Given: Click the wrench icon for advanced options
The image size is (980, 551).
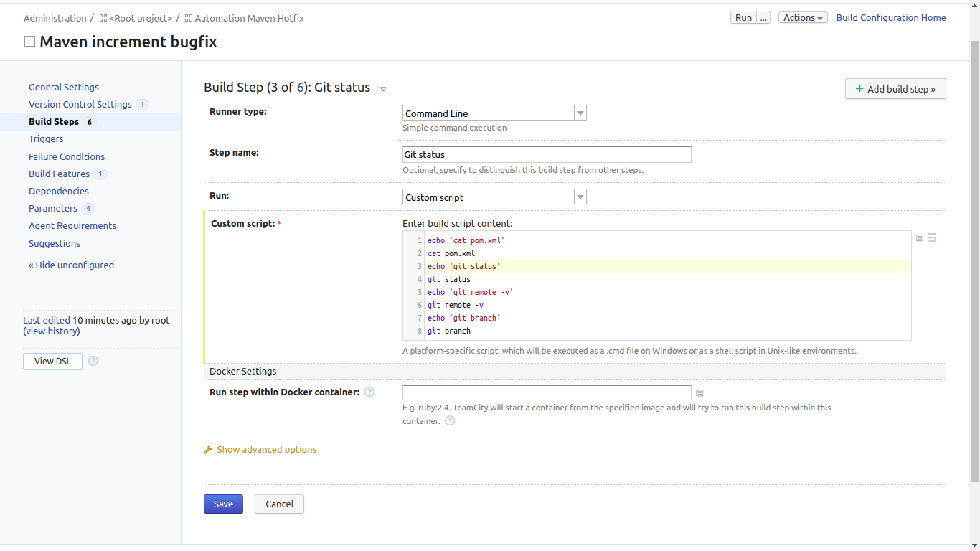Looking at the screenshot, I should click(x=208, y=450).
